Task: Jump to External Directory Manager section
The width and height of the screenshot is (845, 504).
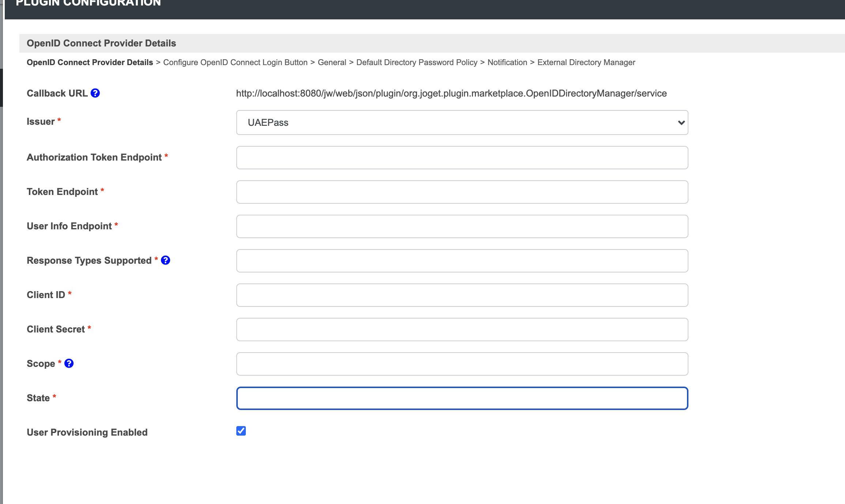Action: (586, 63)
